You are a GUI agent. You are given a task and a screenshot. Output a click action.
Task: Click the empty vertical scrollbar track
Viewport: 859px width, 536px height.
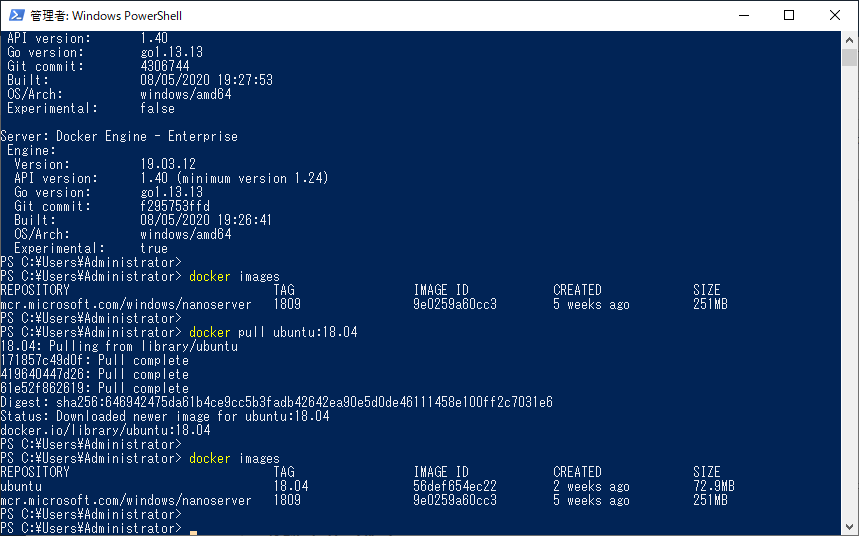(x=849, y=290)
